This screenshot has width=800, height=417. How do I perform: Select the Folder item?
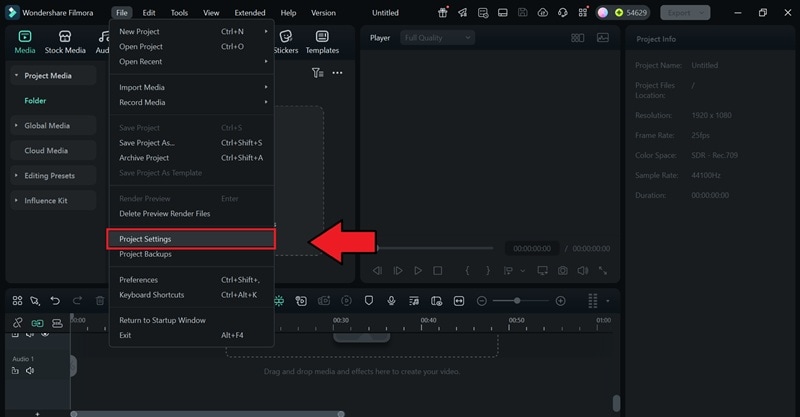click(35, 101)
